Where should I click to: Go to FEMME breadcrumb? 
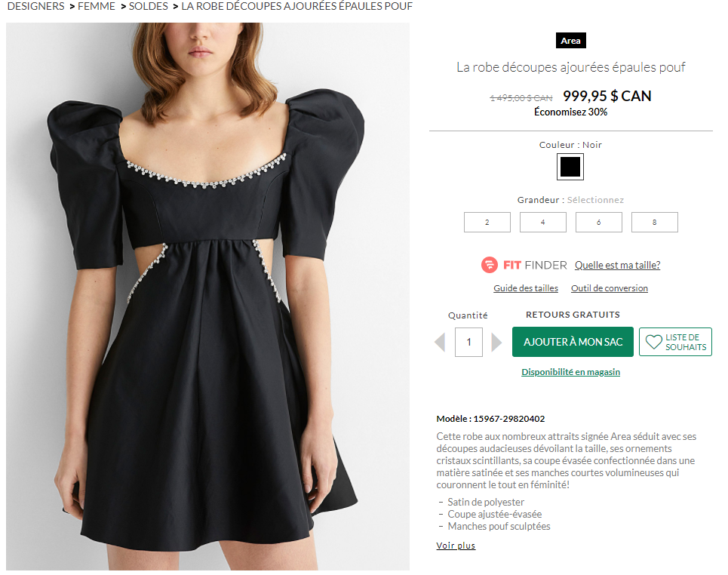(97, 7)
